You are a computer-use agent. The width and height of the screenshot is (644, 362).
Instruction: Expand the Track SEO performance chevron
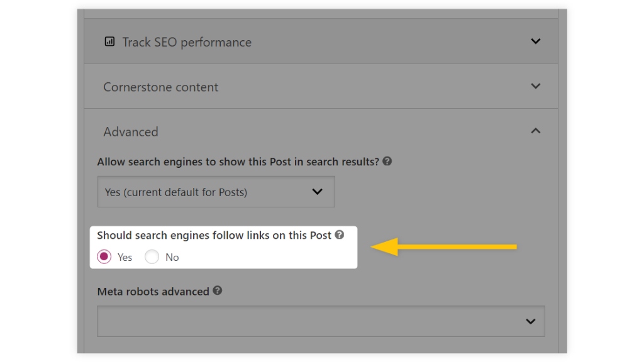coord(536,41)
